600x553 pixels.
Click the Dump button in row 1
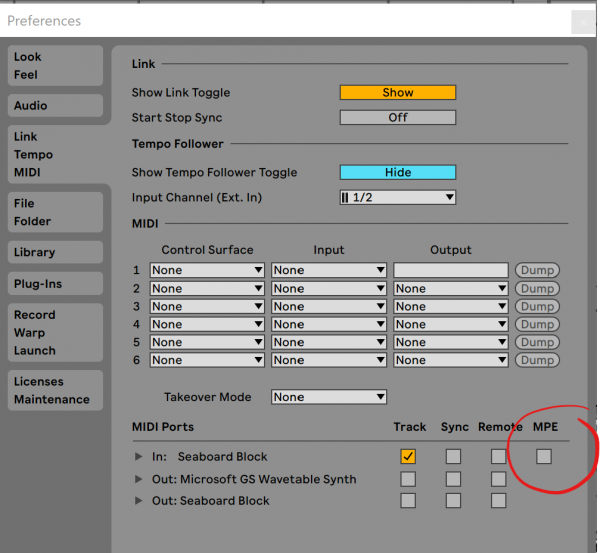[536, 270]
